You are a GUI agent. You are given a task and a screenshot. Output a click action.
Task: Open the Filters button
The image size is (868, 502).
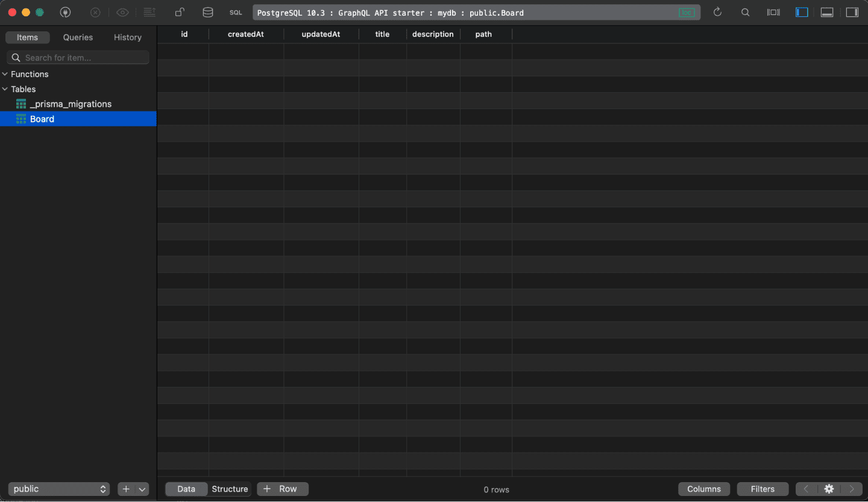763,489
